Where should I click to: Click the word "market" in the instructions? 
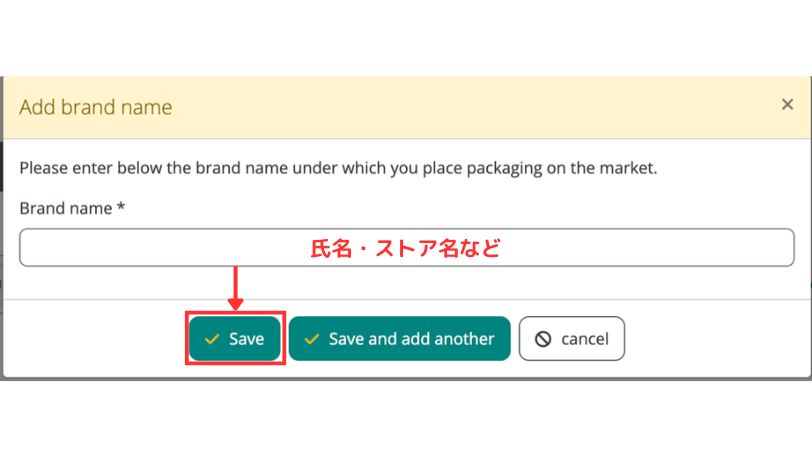(628, 168)
